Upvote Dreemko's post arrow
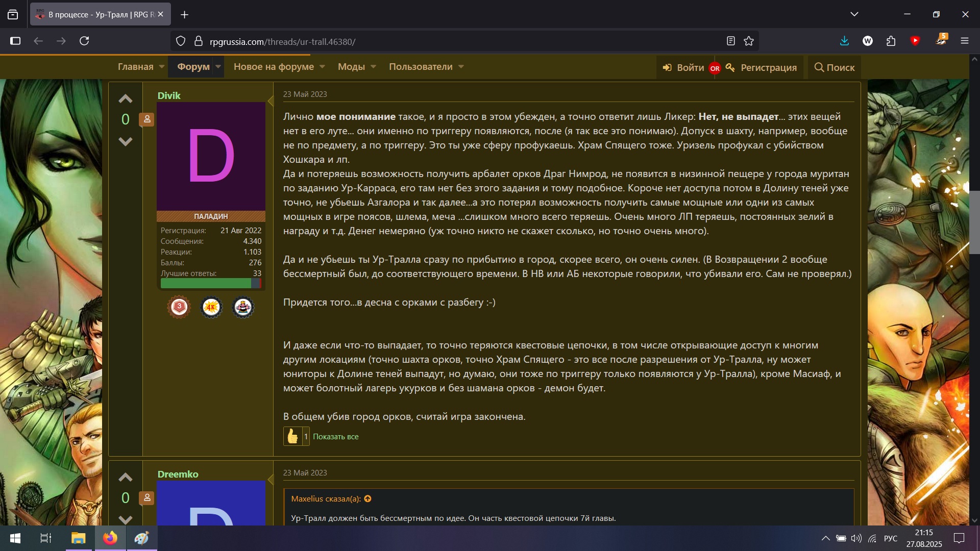980x551 pixels. [x=126, y=478]
